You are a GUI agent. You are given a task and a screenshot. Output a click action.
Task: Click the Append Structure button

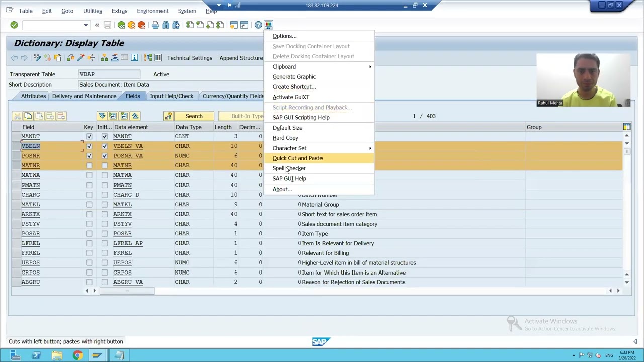tap(241, 58)
